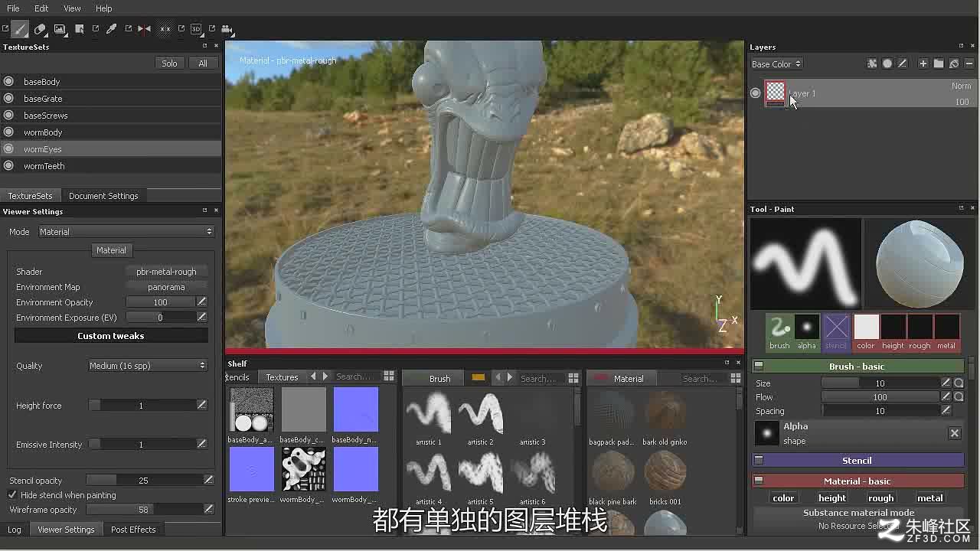Viewport: 980px width, 551px height.
Task: Click the camera icon in toolbar
Action: (227, 29)
